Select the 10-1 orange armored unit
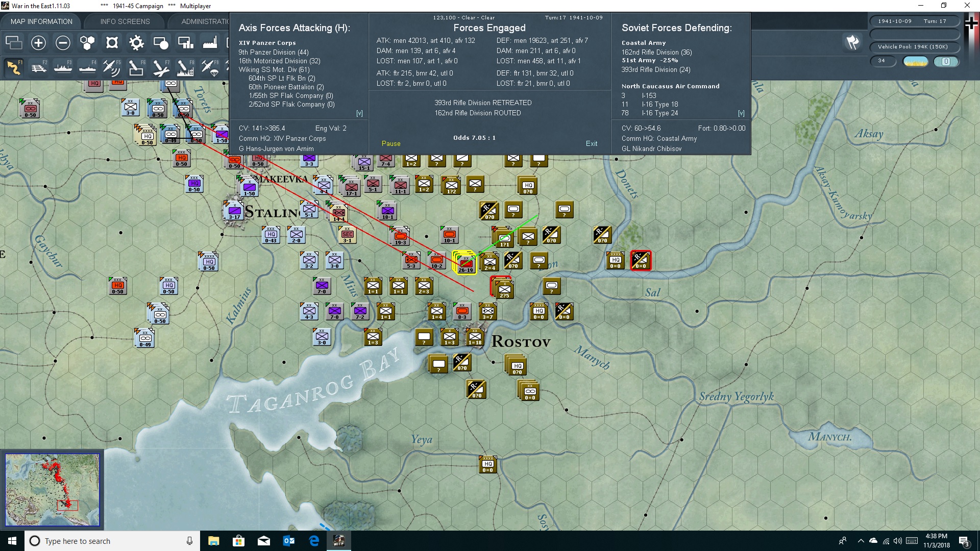The height and width of the screenshot is (551, 980). (x=449, y=235)
